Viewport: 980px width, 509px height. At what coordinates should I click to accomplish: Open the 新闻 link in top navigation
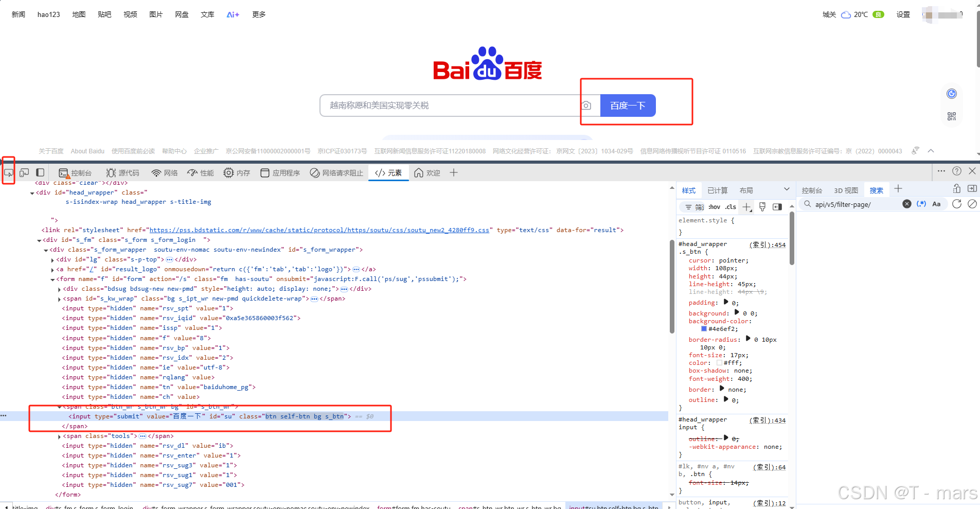point(19,14)
